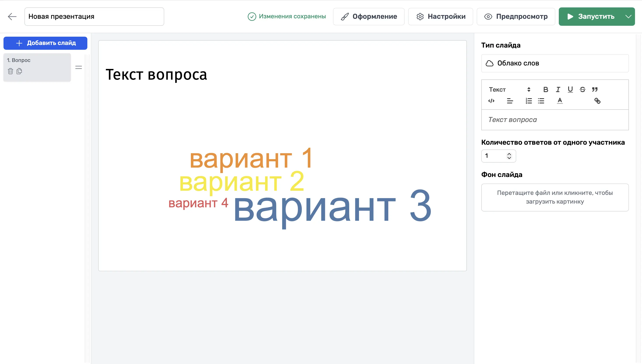Insert a code block
This screenshot has height=364, width=642.
tap(491, 101)
